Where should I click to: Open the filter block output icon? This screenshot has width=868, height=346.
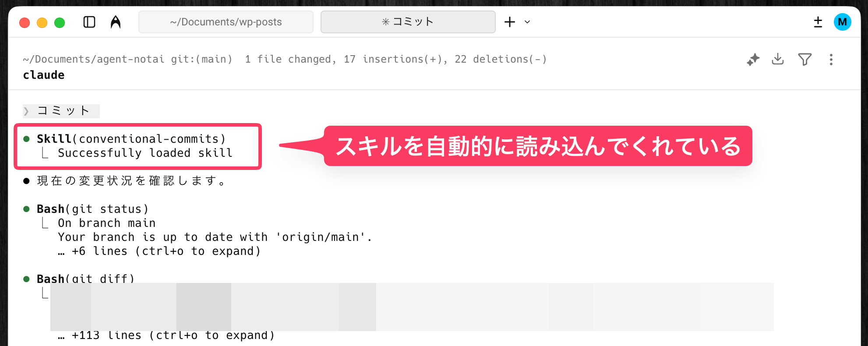(x=804, y=59)
